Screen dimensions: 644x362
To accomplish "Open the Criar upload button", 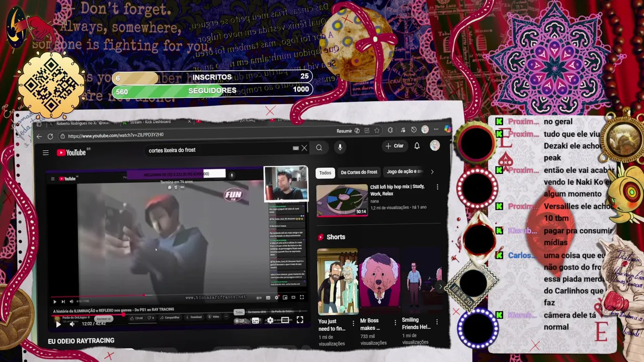I will point(394,146).
